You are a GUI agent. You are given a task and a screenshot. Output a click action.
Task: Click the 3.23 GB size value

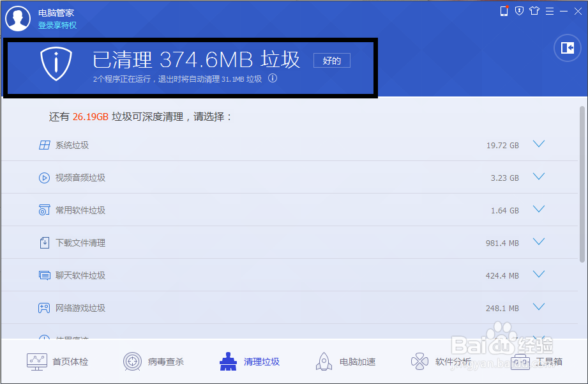pos(505,178)
